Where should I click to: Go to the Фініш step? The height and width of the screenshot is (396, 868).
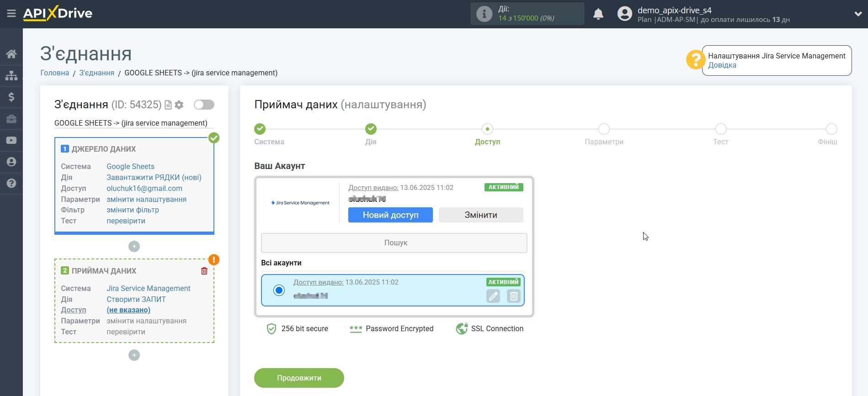tap(831, 129)
